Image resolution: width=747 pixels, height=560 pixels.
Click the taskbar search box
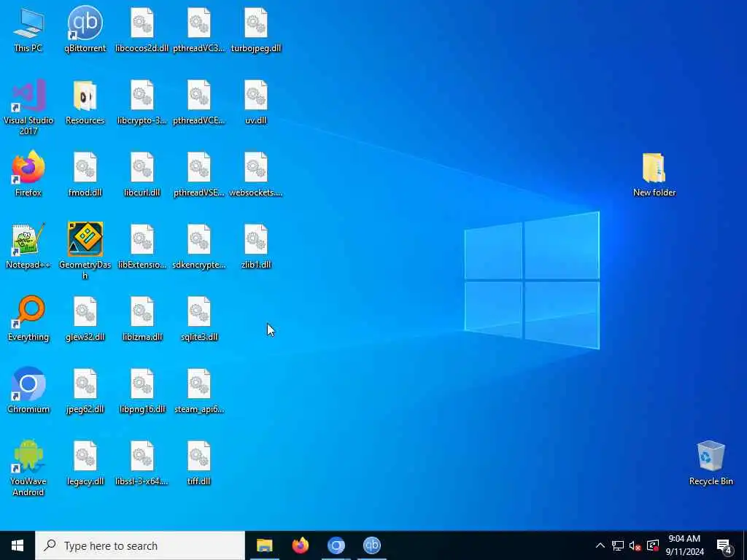(x=140, y=545)
